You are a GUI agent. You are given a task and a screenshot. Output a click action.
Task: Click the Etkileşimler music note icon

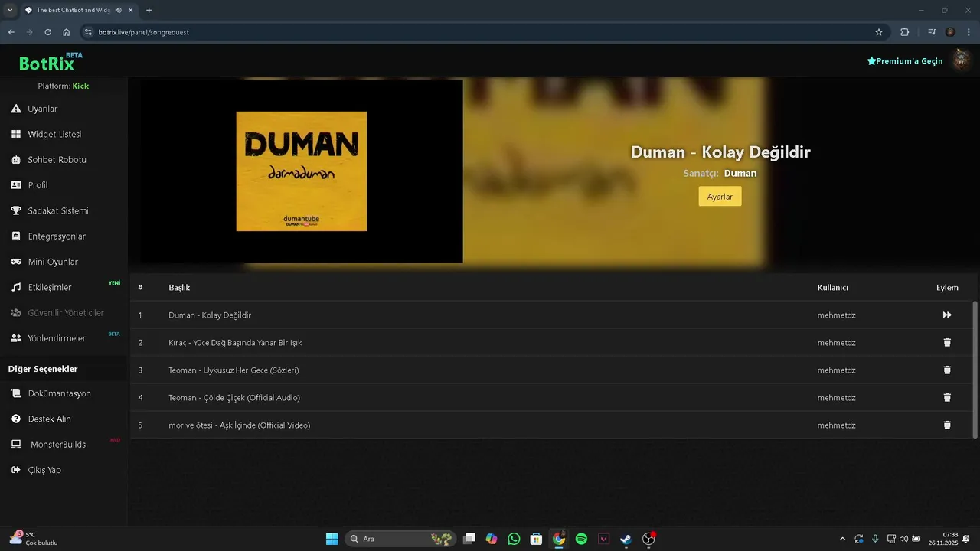coord(16,287)
